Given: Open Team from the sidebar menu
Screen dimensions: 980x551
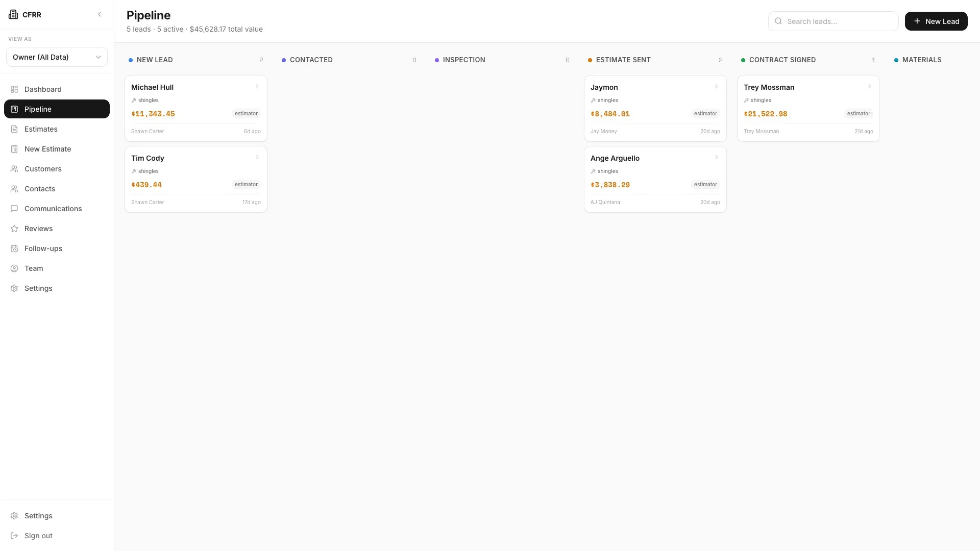Looking at the screenshot, I should (33, 268).
